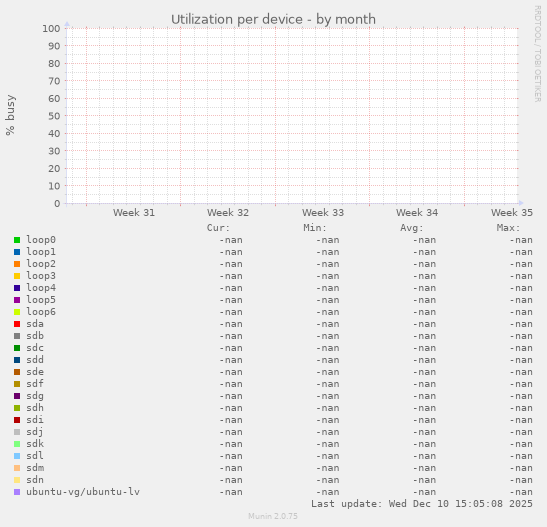Select the sdi legend label

click(35, 420)
